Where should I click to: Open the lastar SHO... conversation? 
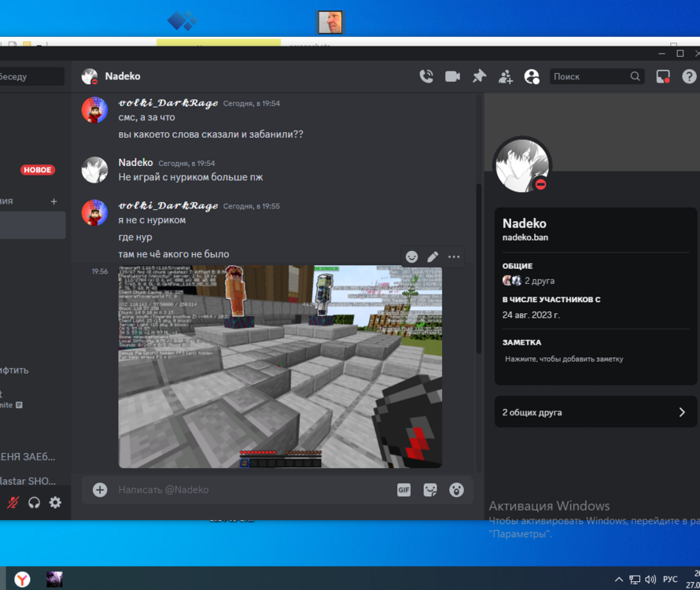point(28,481)
